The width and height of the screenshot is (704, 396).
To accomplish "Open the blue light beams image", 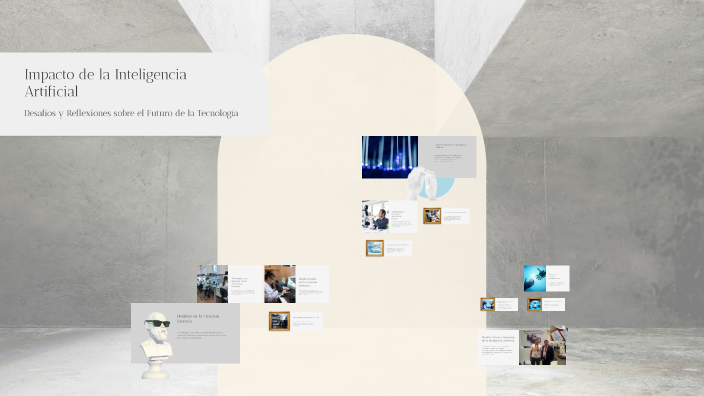I will point(390,157).
